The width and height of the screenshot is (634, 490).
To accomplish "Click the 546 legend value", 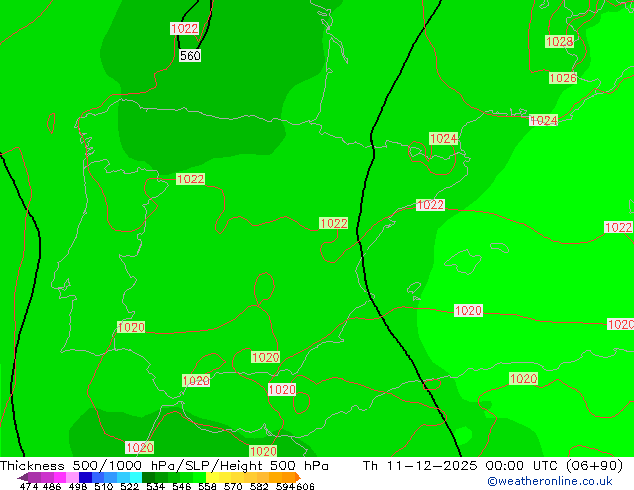I will [181, 486].
